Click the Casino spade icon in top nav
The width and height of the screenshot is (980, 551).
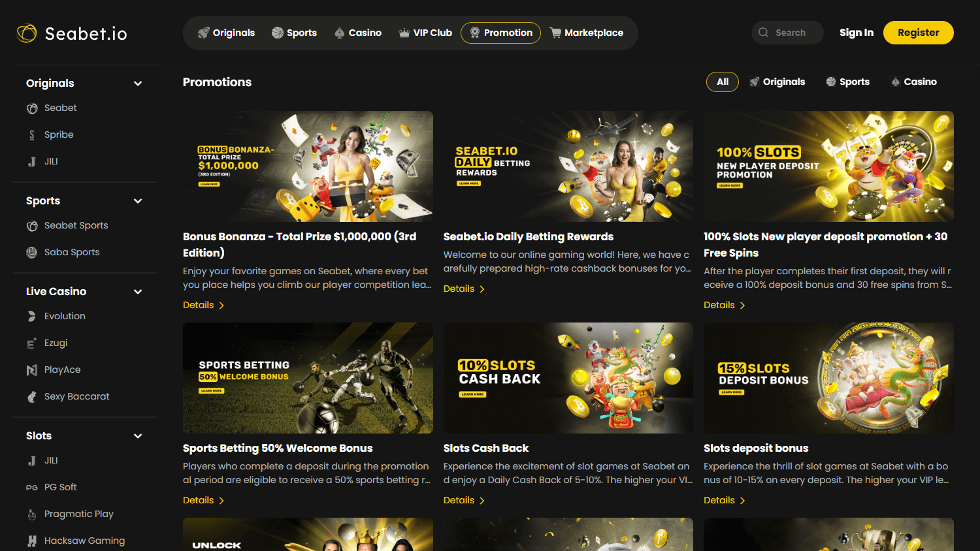(340, 33)
